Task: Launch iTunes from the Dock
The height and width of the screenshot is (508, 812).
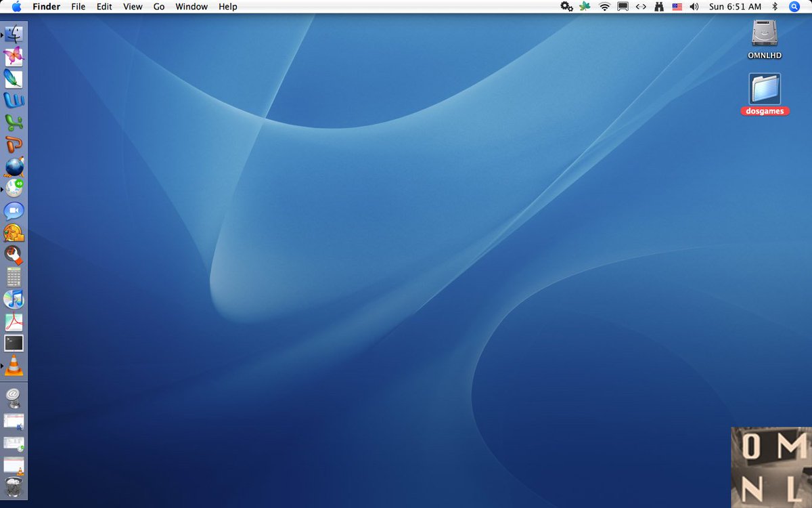Action: 14,299
